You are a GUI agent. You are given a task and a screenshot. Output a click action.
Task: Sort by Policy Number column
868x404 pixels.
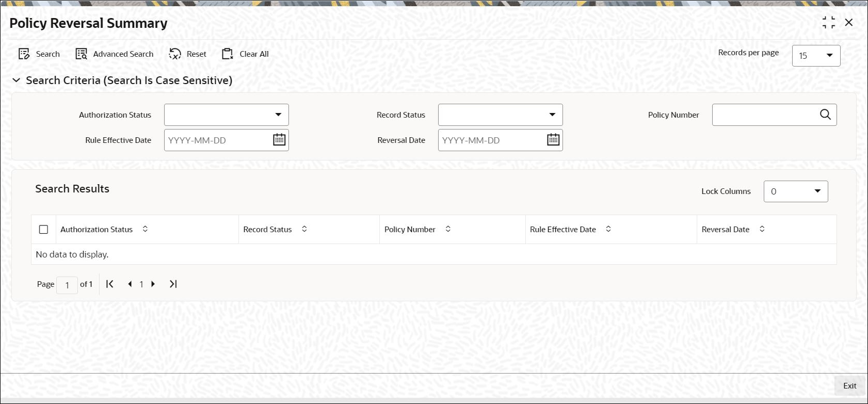[x=448, y=229]
